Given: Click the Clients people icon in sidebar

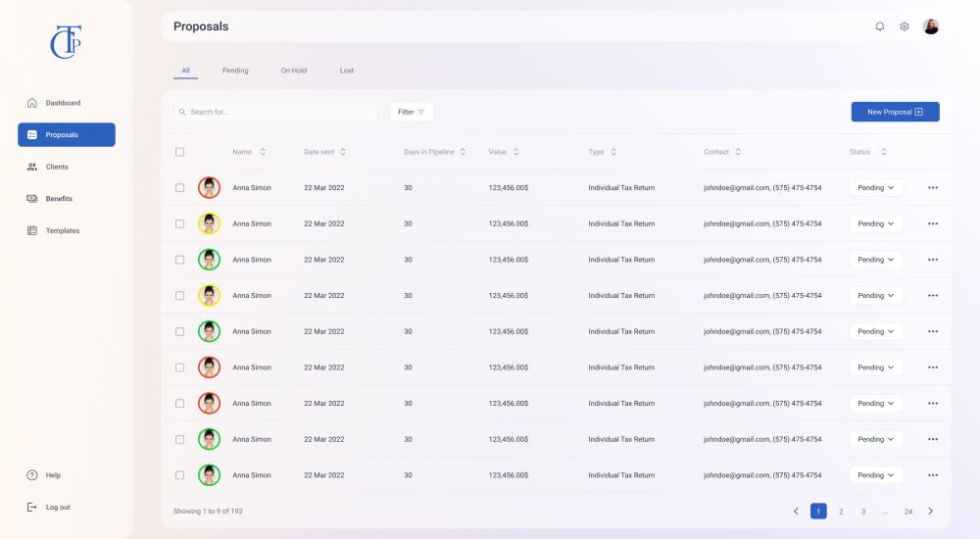Looking at the screenshot, I should coord(32,167).
